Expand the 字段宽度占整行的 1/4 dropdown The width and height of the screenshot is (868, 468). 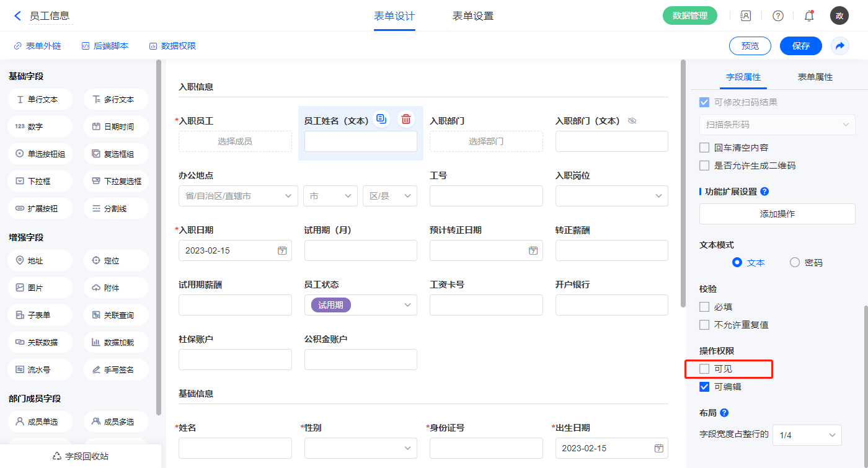pyautogui.click(x=807, y=435)
